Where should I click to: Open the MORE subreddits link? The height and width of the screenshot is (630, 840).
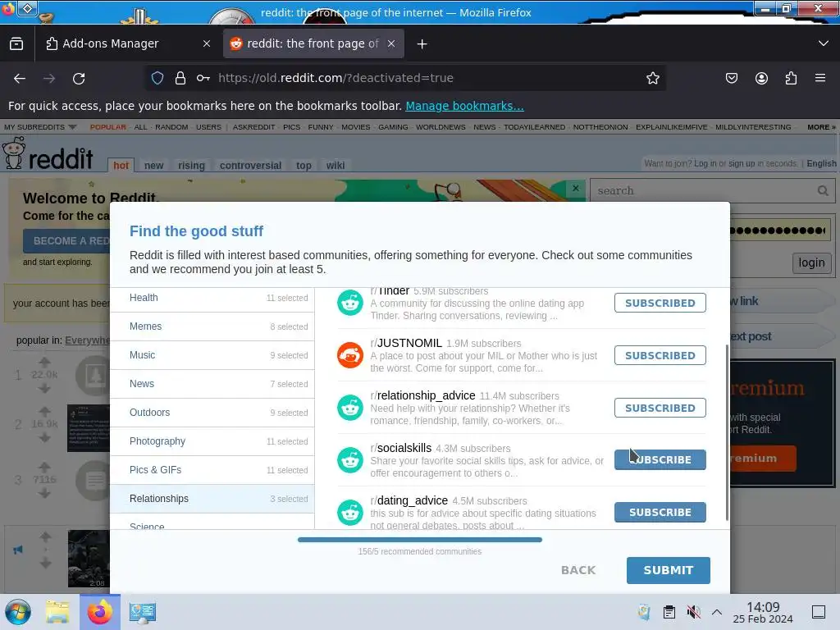pyautogui.click(x=821, y=127)
